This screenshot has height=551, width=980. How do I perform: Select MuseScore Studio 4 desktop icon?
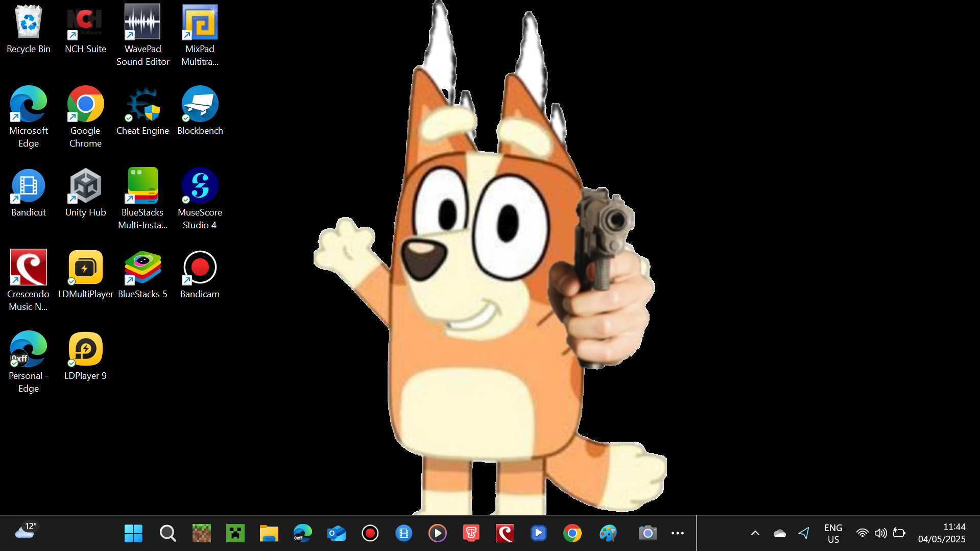[200, 199]
